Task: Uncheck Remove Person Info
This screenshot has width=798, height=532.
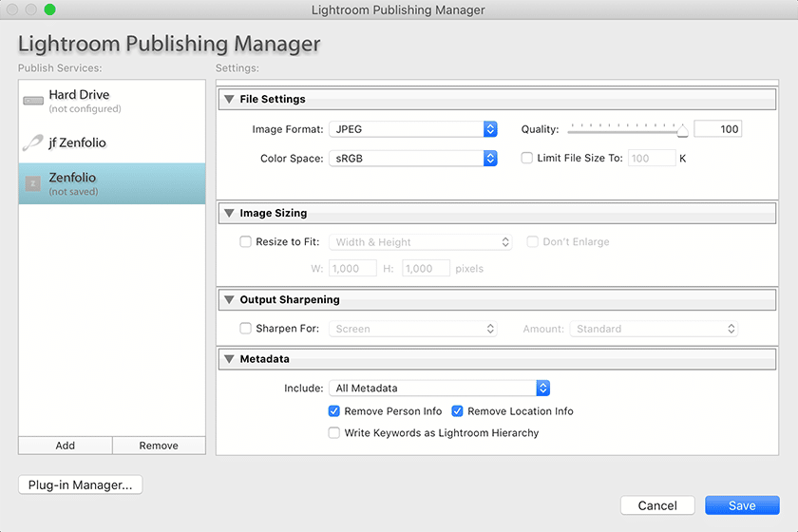Action: pyautogui.click(x=333, y=410)
